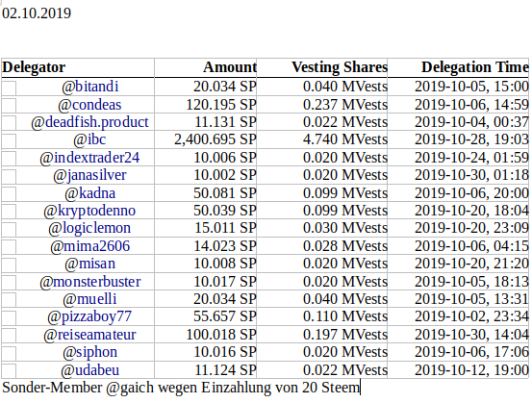Follow the @reiseamateur link

tap(89, 335)
